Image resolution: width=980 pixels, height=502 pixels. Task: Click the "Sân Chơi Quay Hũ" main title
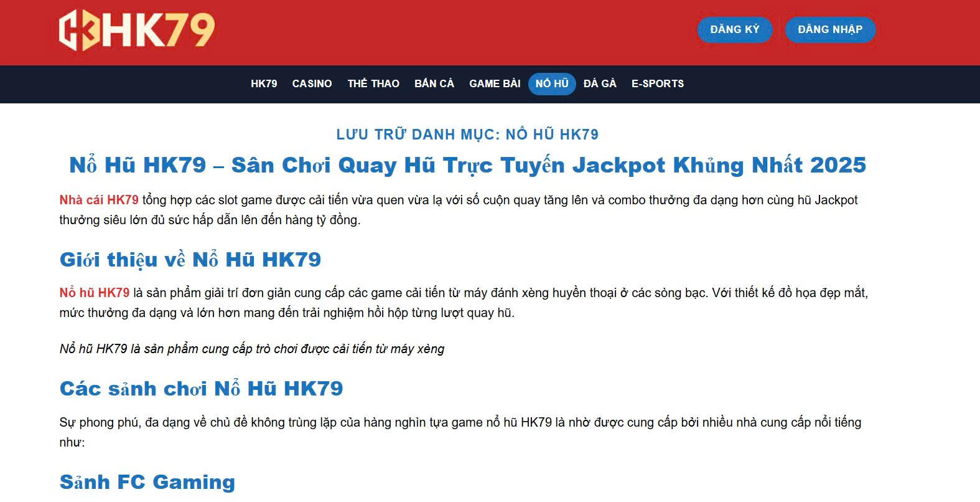tap(467, 165)
